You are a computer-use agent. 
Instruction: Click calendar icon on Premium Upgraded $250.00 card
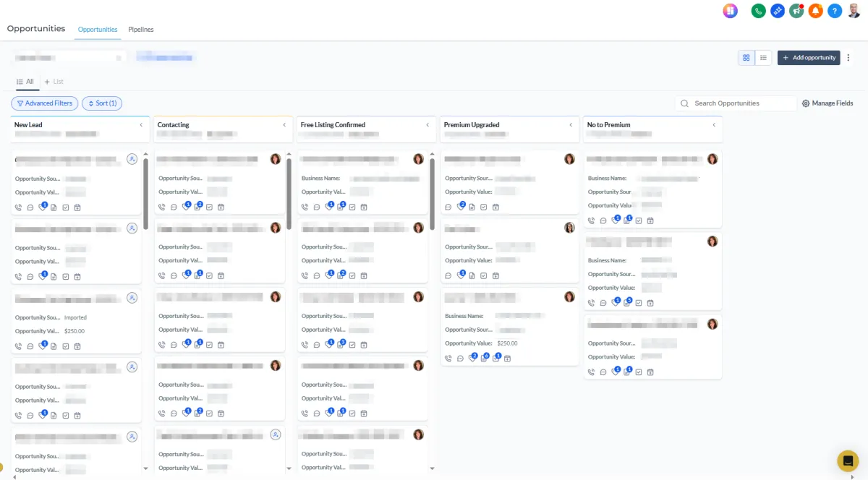pos(508,358)
